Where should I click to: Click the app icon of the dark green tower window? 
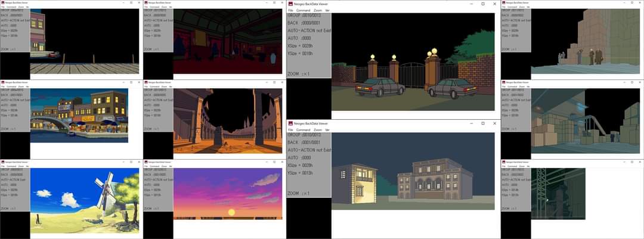(503, 162)
